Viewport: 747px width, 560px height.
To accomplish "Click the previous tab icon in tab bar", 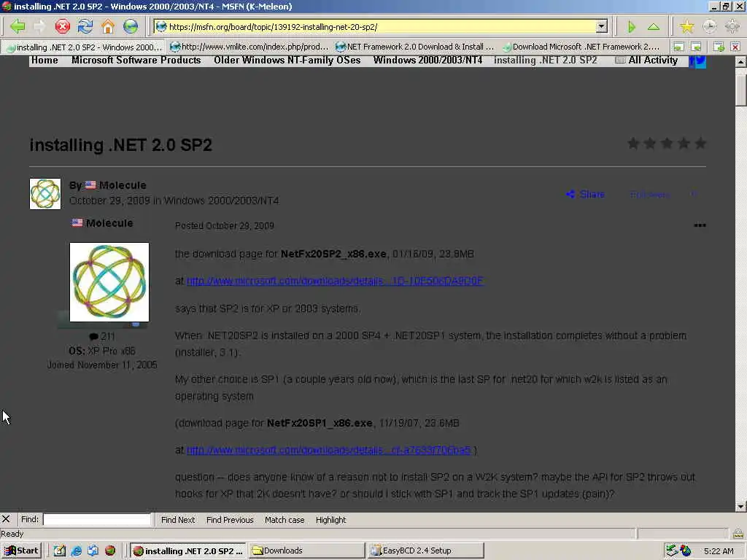I will (678, 47).
